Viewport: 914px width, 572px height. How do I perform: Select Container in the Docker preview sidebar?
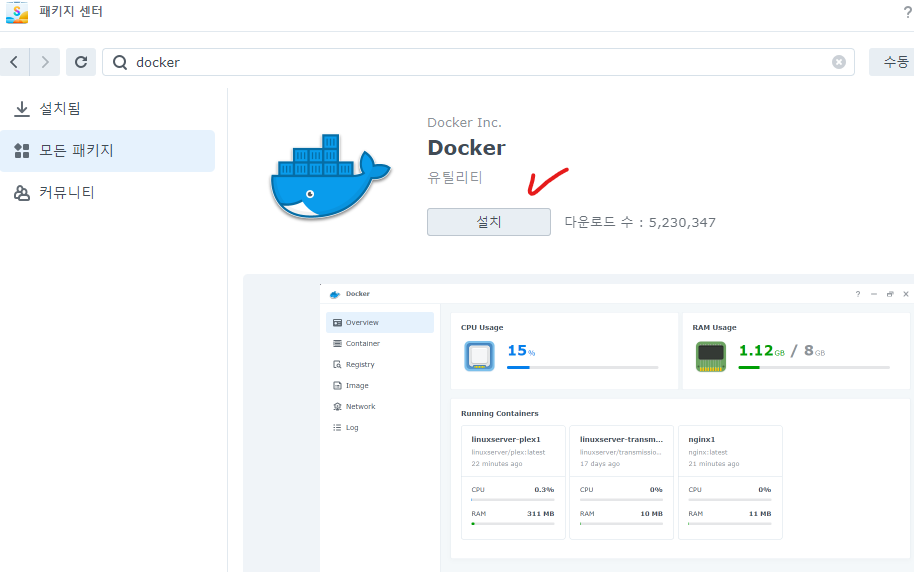[380, 343]
